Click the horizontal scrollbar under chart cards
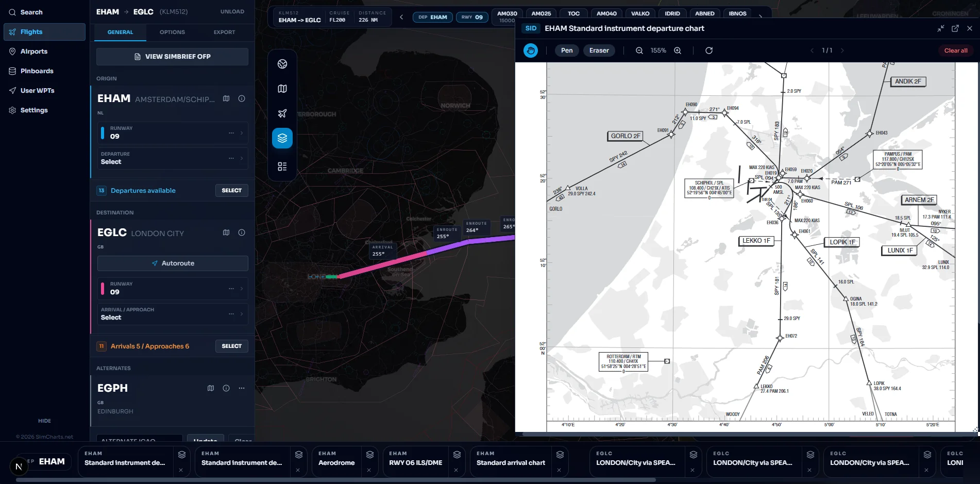 (335, 480)
